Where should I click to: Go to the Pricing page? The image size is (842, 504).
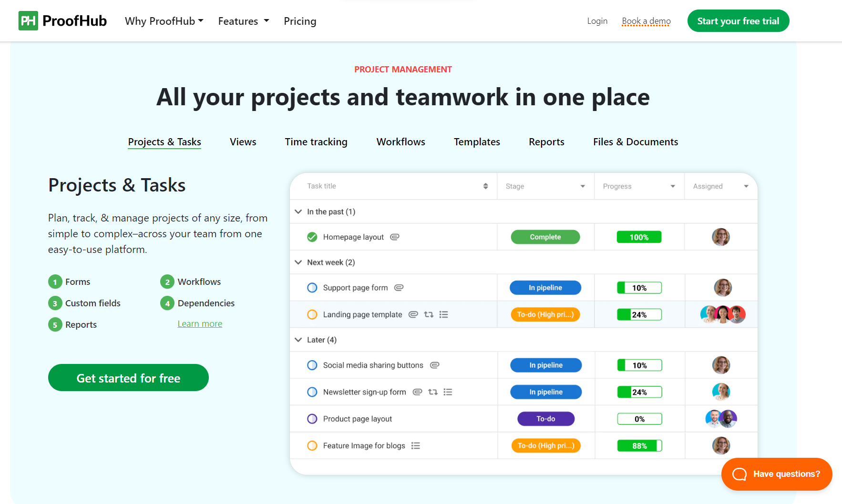300,21
